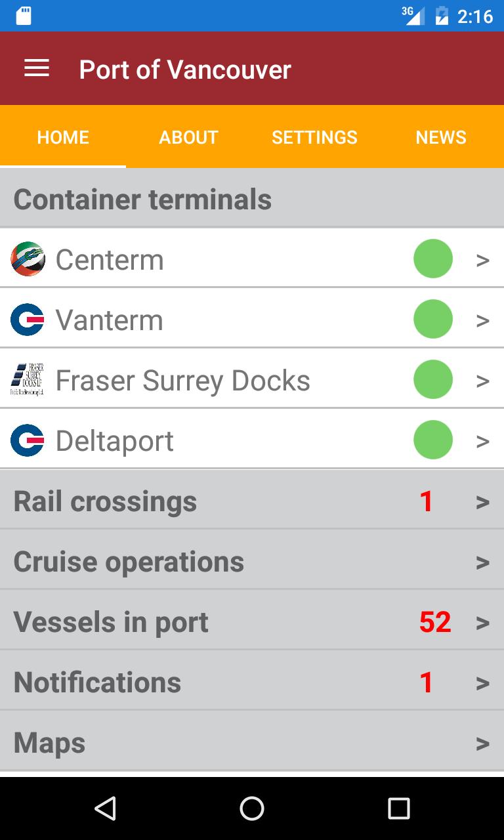Viewport: 504px width, 840px height.
Task: Tap Vanterm green status circle
Action: (433, 319)
